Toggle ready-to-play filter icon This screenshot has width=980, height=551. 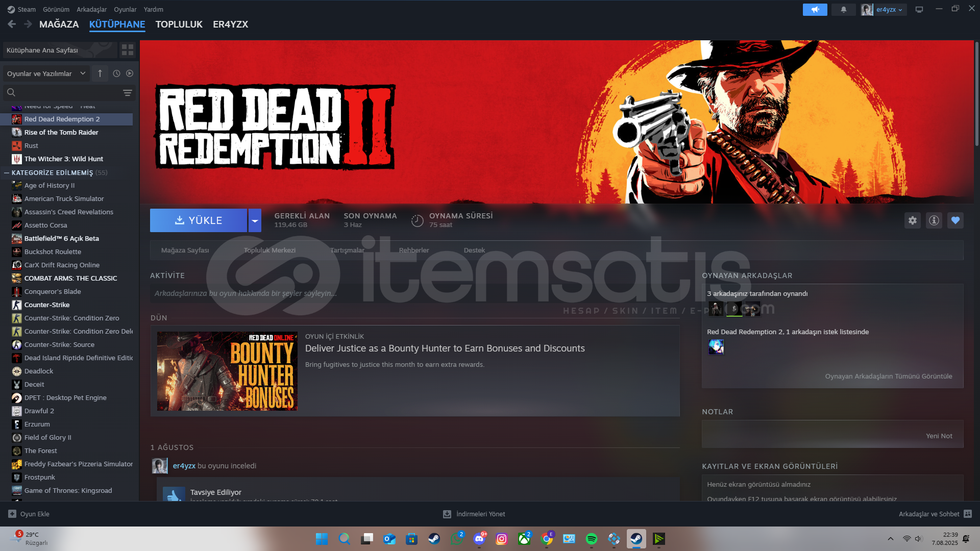[130, 73]
